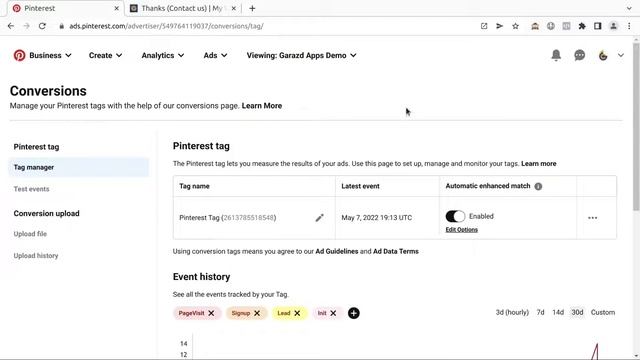Open Test events in sidebar

(31, 189)
